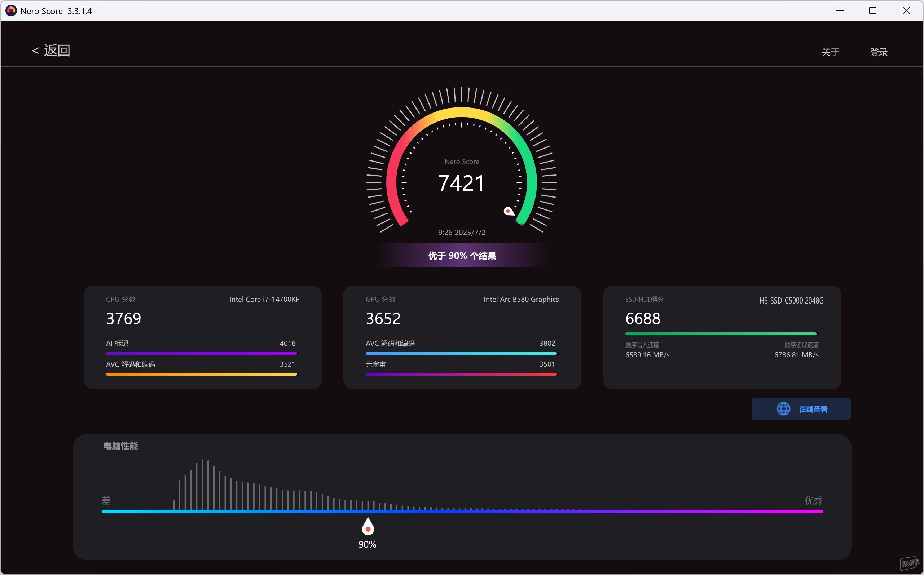This screenshot has width=924, height=575.
Task: Click the gauge needle marker on score dial
Action: click(509, 211)
